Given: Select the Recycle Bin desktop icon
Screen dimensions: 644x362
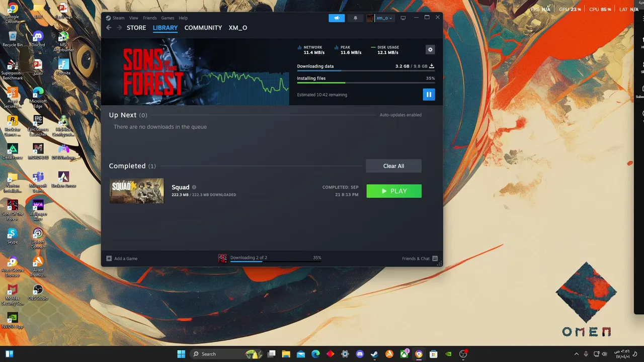Looking at the screenshot, I should click(13, 39).
